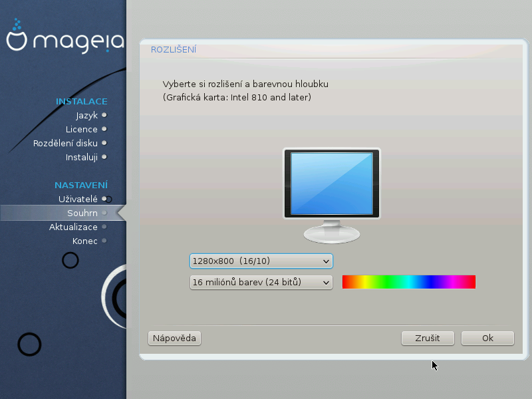Click the monitor preview image
This screenshot has height=399, width=532.
(x=332, y=195)
